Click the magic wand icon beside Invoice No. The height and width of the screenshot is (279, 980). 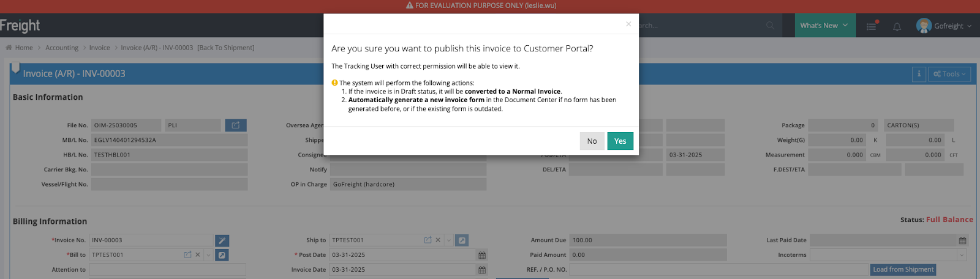point(222,240)
